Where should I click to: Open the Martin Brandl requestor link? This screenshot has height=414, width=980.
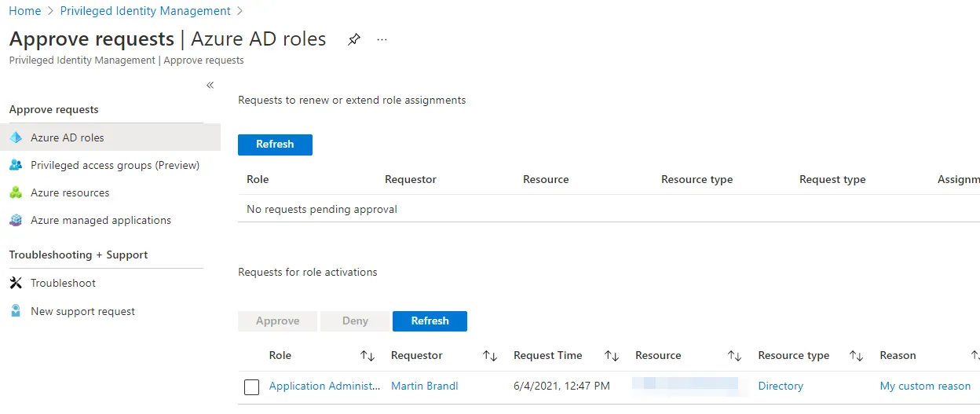point(424,386)
